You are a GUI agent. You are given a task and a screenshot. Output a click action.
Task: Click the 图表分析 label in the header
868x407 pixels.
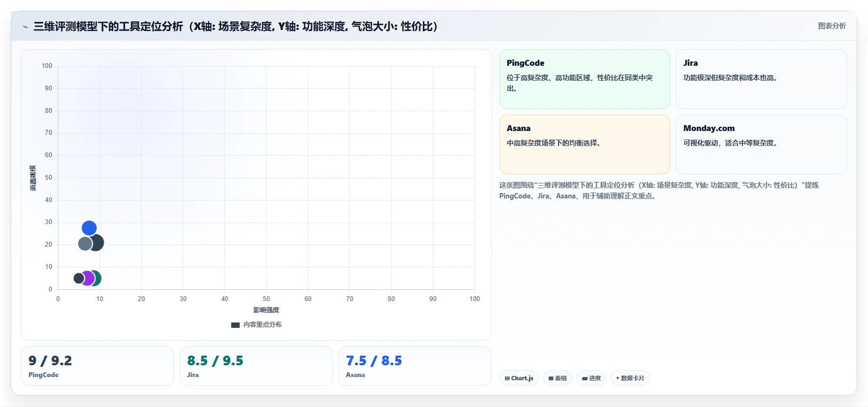pyautogui.click(x=832, y=26)
